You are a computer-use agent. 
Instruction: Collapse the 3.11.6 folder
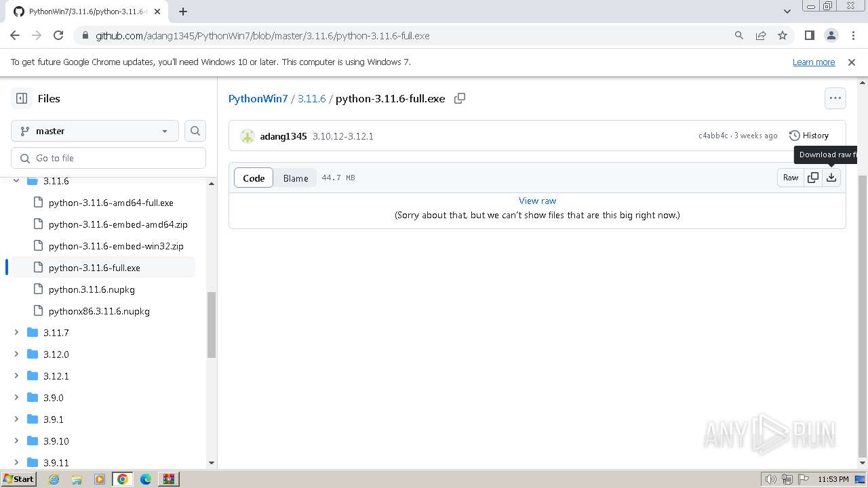(16, 181)
